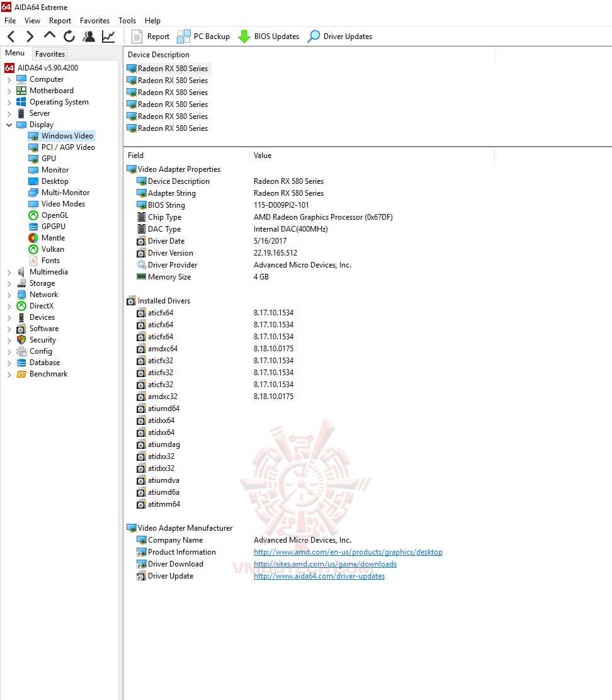Collapse the Display tree node
The width and height of the screenshot is (612, 700).
click(x=9, y=125)
